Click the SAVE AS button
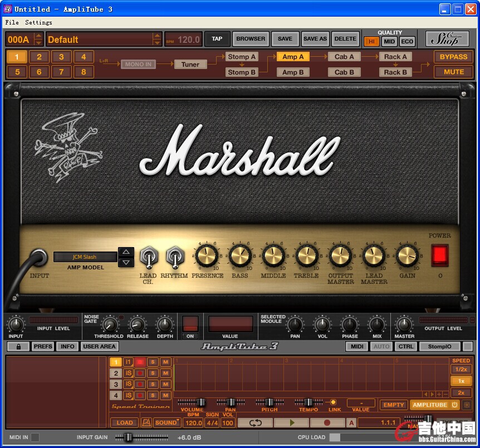Image resolution: width=480 pixels, height=448 pixels. pyautogui.click(x=315, y=39)
